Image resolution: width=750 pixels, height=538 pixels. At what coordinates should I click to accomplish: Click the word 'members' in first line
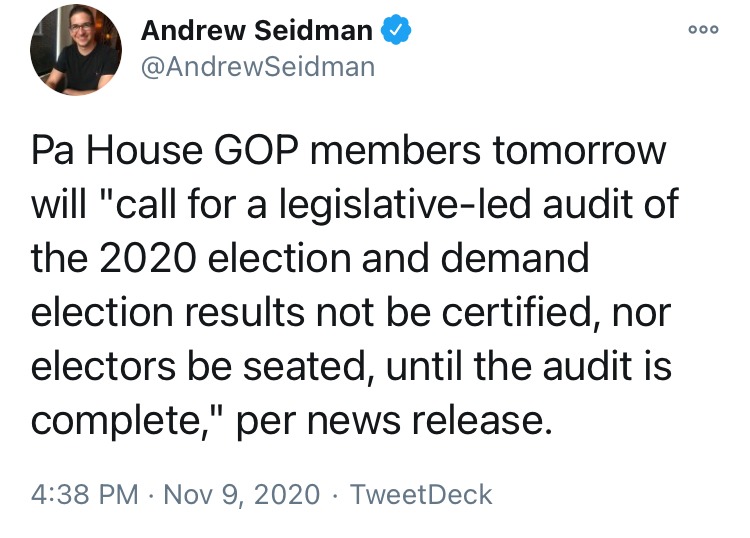pyautogui.click(x=395, y=151)
